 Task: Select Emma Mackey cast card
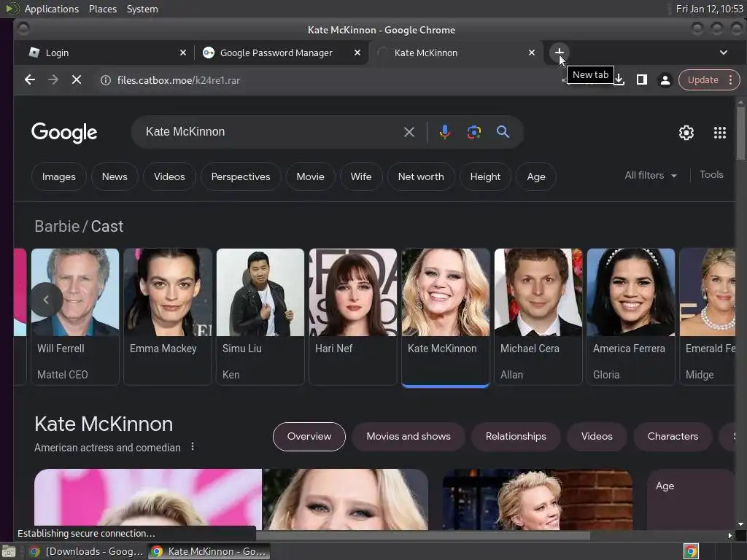(x=167, y=316)
